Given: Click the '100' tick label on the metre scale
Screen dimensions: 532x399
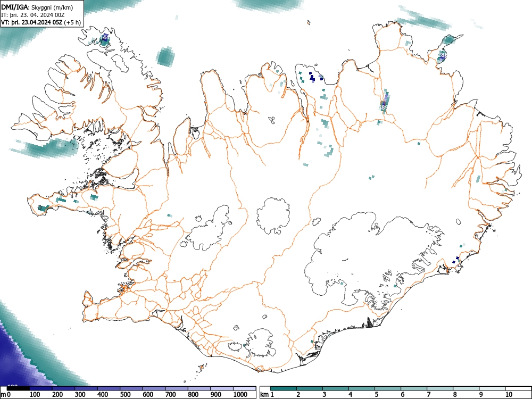Looking at the screenshot, I should (35, 395).
